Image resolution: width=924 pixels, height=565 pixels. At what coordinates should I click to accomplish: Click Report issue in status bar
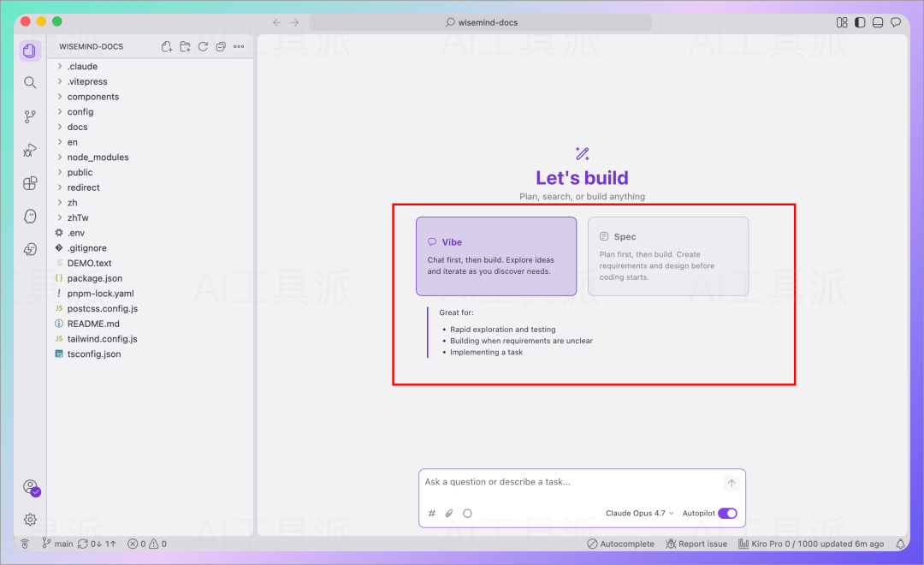tap(696, 544)
